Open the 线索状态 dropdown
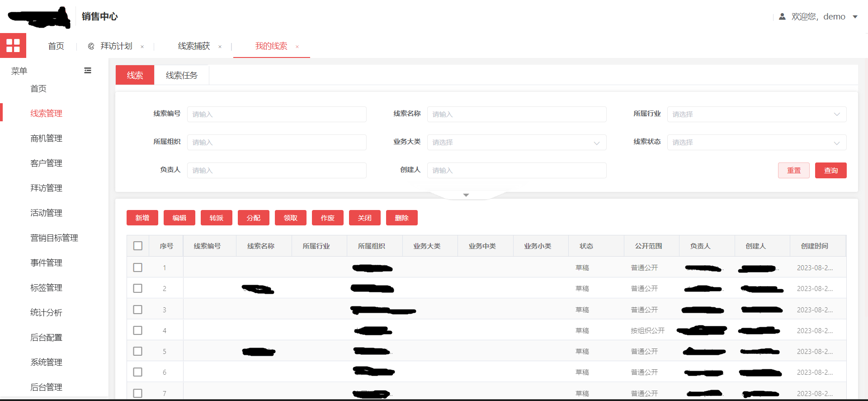The image size is (868, 401). (x=757, y=142)
